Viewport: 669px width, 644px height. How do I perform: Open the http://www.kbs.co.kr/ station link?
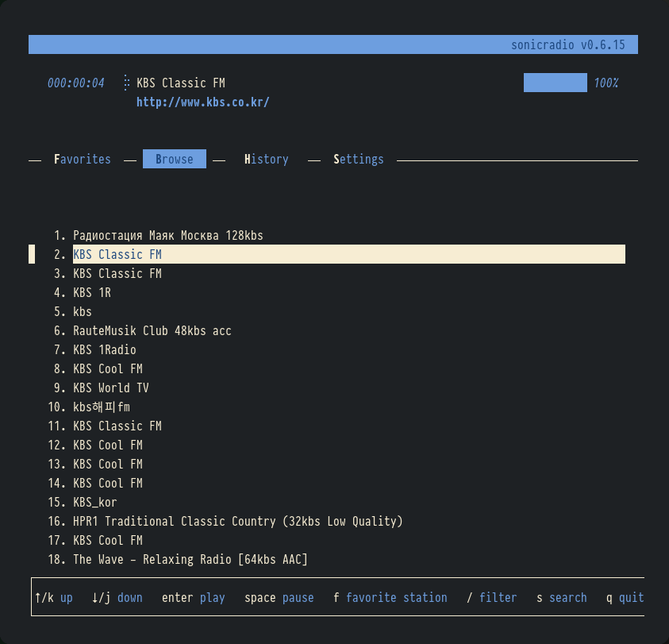[x=202, y=102]
